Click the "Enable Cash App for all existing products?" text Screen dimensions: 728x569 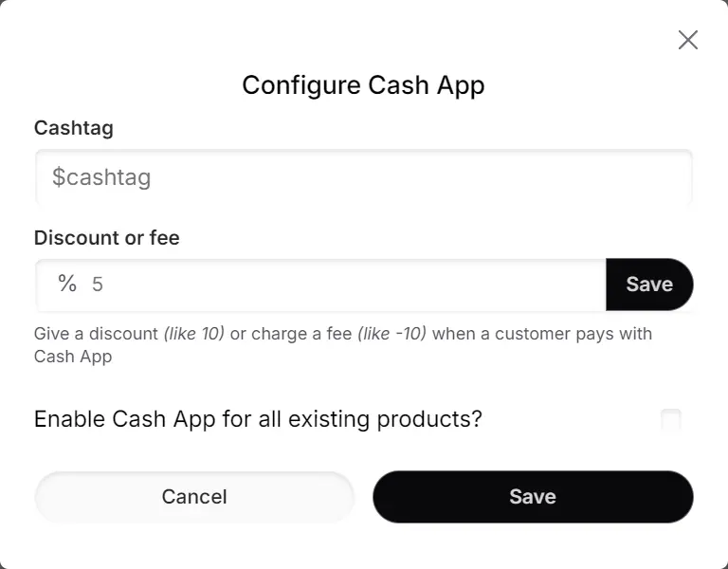[258, 419]
